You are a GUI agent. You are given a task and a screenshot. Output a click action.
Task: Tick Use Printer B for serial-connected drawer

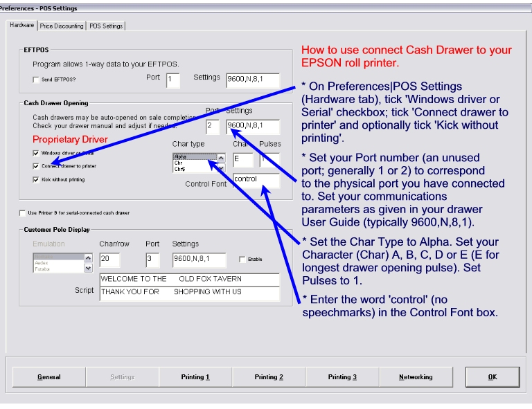[21, 212]
